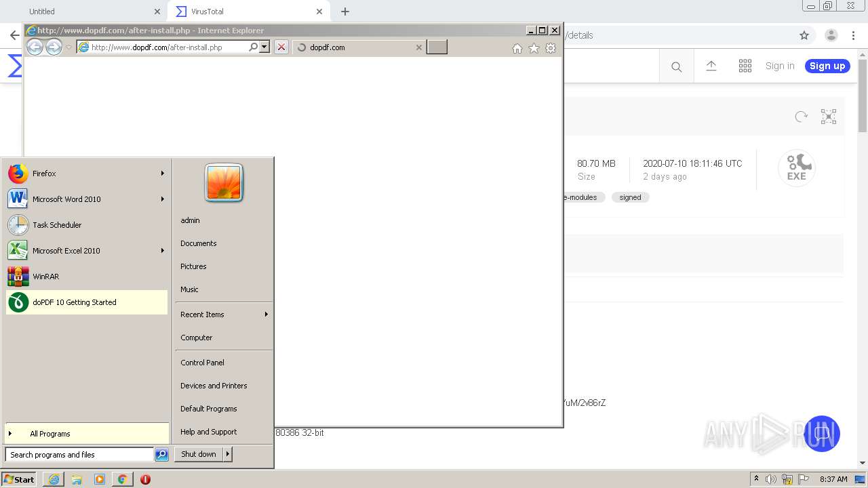Click the Internet Explorer address bar
Image resolution: width=868 pixels, height=488 pixels.
coord(163,47)
